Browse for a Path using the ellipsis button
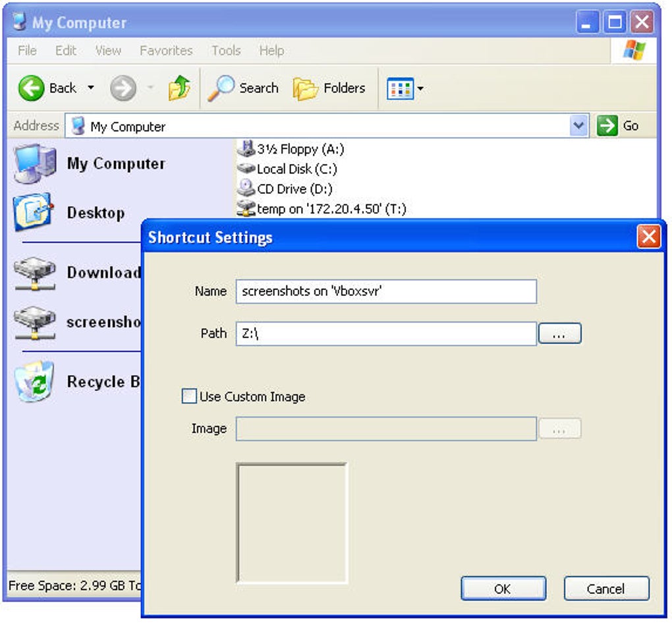Image resolution: width=672 pixels, height=623 pixels. point(560,333)
